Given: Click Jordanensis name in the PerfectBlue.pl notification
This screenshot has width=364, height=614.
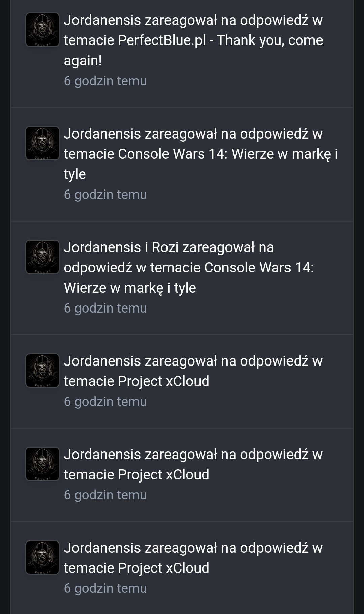Looking at the screenshot, I should (x=102, y=21).
